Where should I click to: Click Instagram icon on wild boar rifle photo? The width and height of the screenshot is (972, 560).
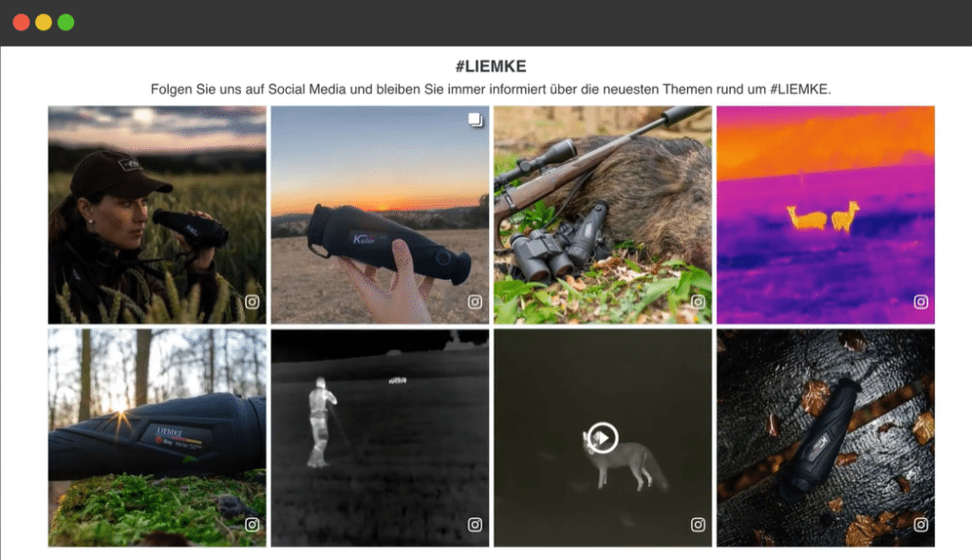pos(698,302)
